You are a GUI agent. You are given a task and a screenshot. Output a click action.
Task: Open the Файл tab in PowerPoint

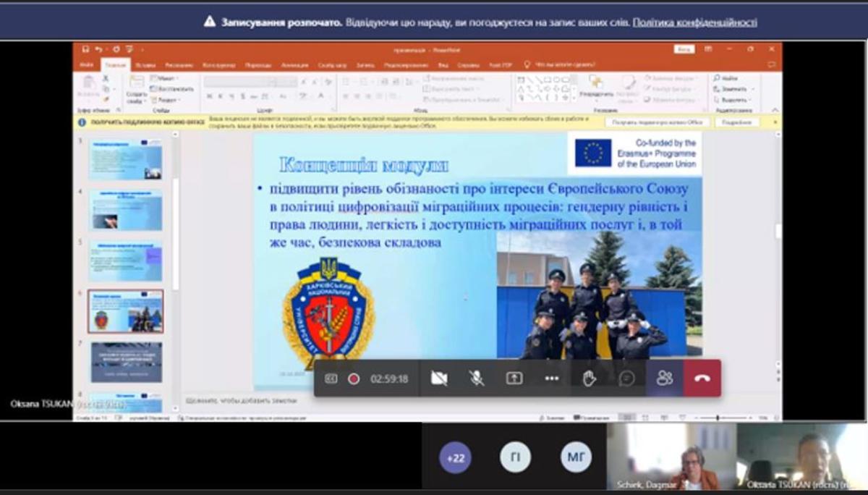point(87,65)
